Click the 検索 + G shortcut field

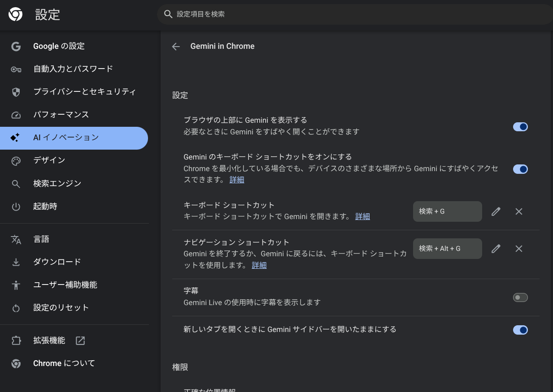coord(447,211)
